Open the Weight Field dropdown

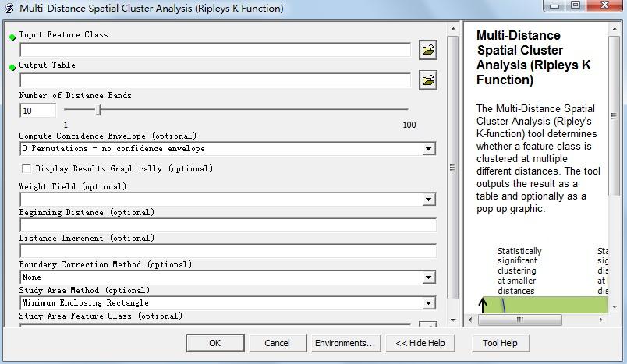428,200
